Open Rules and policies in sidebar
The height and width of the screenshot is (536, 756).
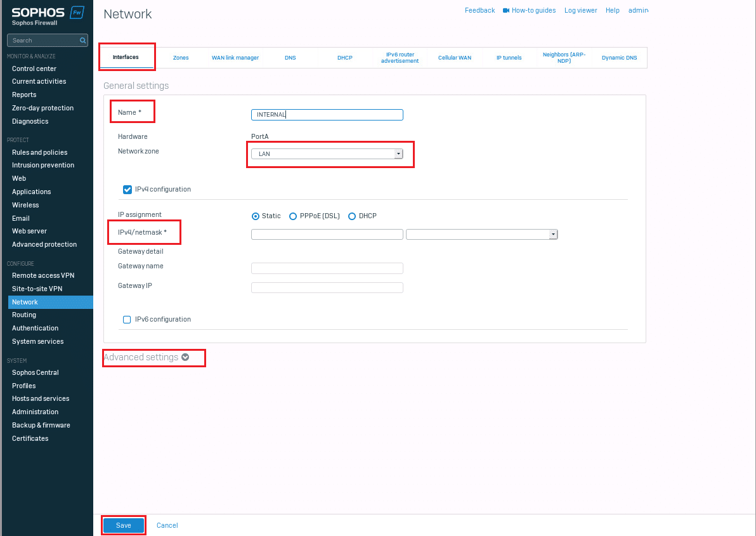point(39,152)
